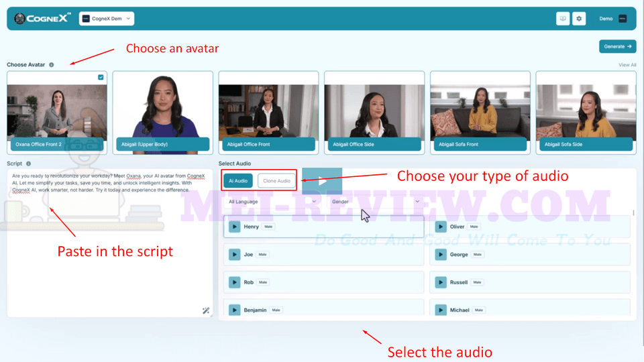Image resolution: width=644 pixels, height=362 pixels.
Task: Click inside the Script text area
Action: 109,243
